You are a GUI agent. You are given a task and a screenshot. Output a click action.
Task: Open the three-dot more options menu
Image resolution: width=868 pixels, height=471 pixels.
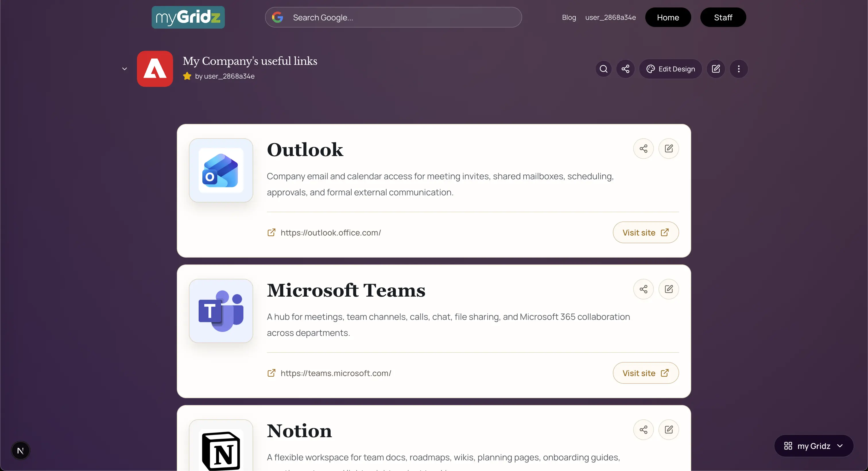(x=739, y=69)
